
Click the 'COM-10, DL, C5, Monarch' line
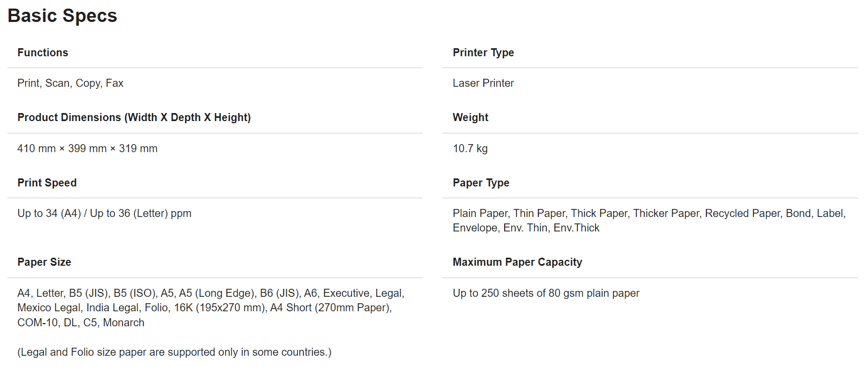click(81, 323)
